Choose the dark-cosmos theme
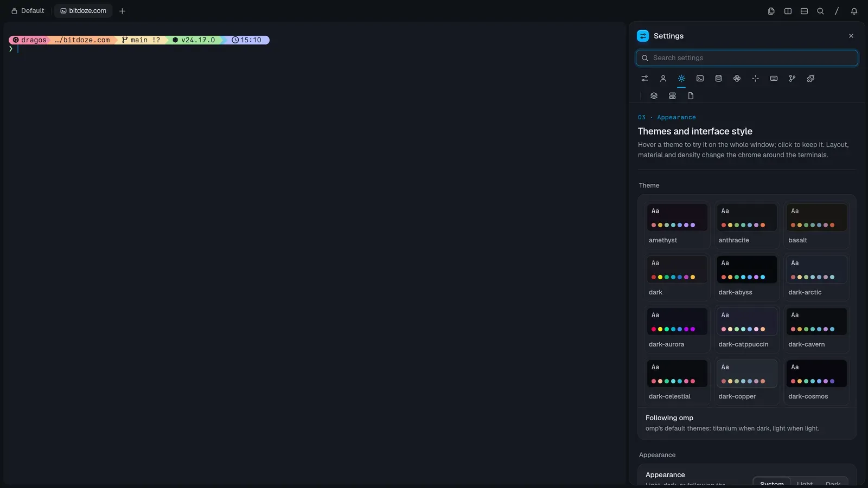The height and width of the screenshot is (488, 868). (816, 381)
